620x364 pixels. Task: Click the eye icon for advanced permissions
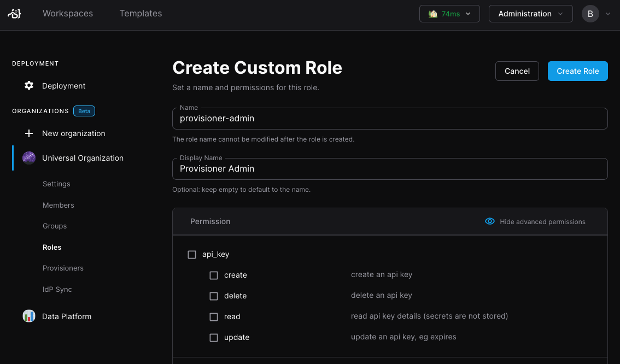490,221
